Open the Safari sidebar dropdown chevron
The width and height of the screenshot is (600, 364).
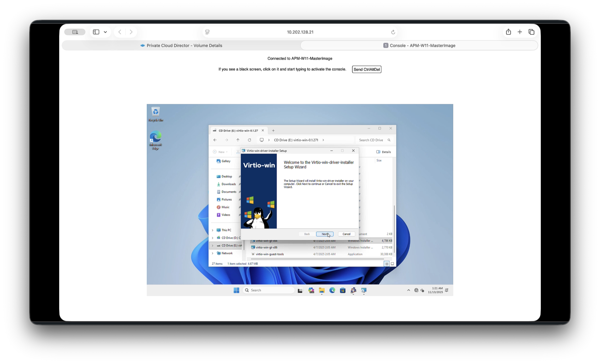point(105,32)
